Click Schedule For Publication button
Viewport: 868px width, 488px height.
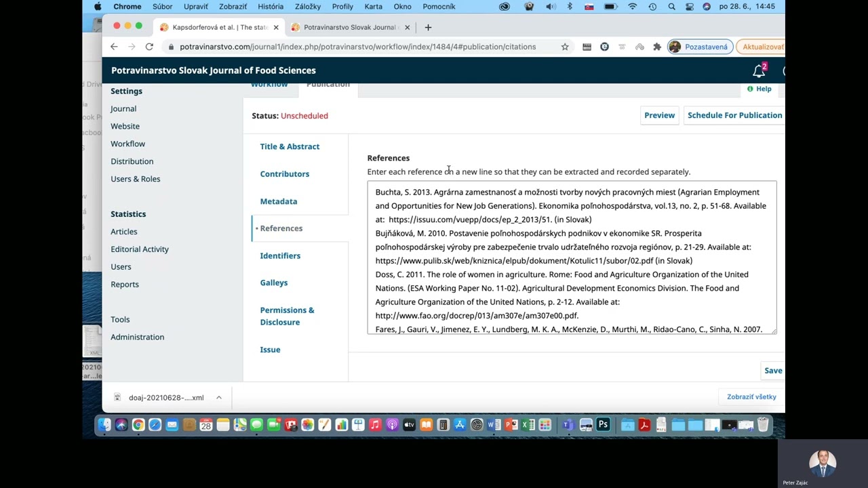[734, 115]
